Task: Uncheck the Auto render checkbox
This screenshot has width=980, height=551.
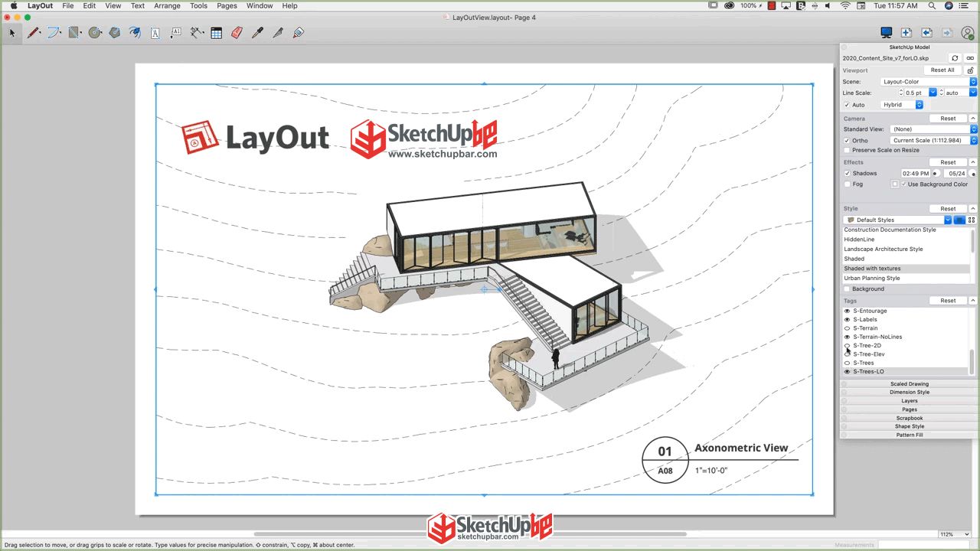Action: pos(847,105)
